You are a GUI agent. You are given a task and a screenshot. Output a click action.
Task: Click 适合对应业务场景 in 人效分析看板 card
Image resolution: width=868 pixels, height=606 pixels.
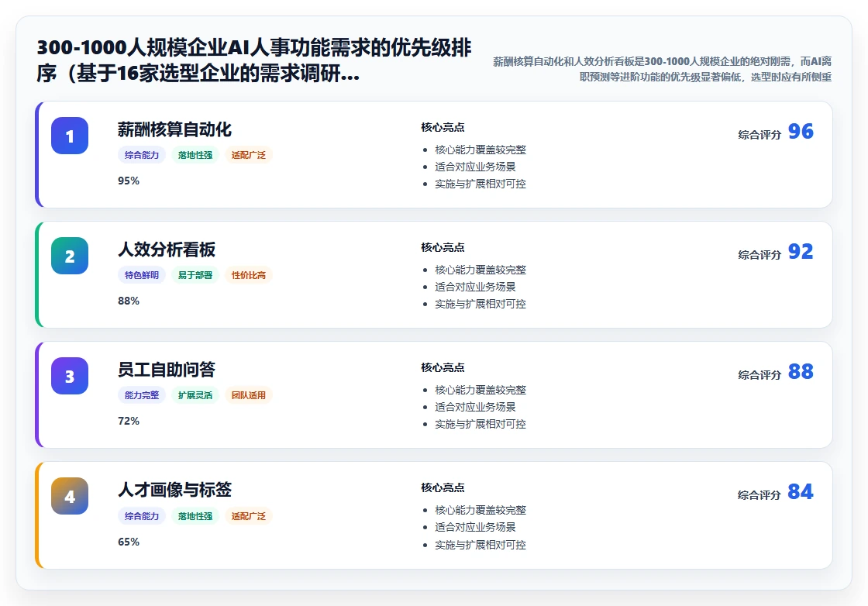tap(475, 287)
